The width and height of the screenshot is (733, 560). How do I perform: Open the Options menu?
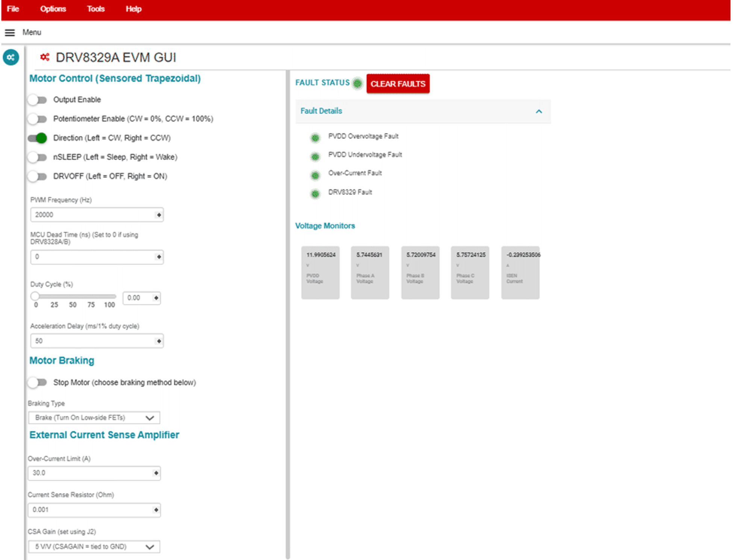pos(53,9)
